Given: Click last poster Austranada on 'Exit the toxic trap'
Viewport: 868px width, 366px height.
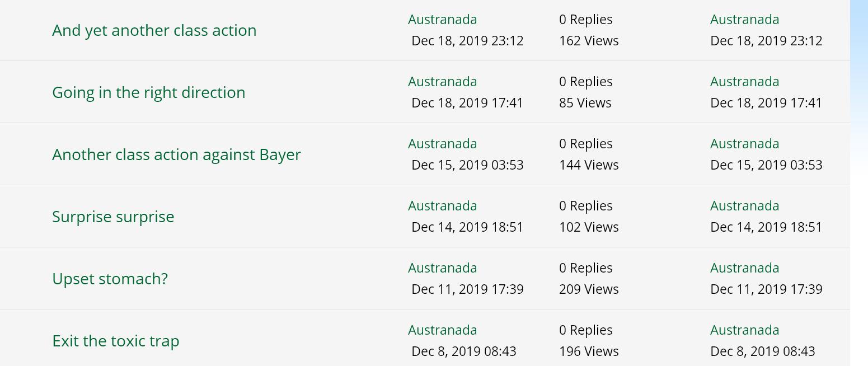Looking at the screenshot, I should [x=744, y=330].
